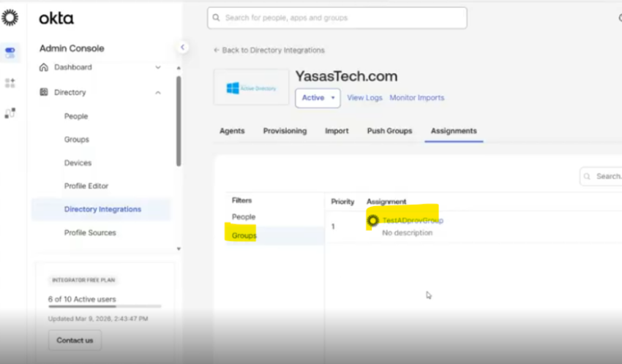Image resolution: width=622 pixels, height=364 pixels.
Task: Collapse the sidebar with the chevron button
Action: click(x=183, y=48)
